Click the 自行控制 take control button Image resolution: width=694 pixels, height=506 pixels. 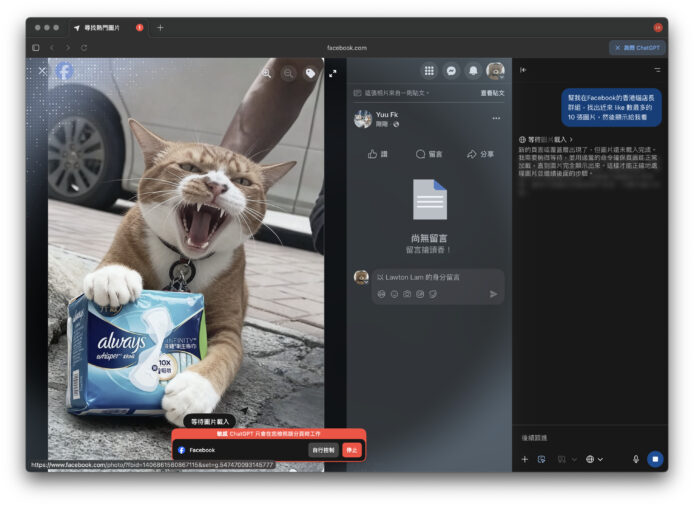tap(323, 450)
